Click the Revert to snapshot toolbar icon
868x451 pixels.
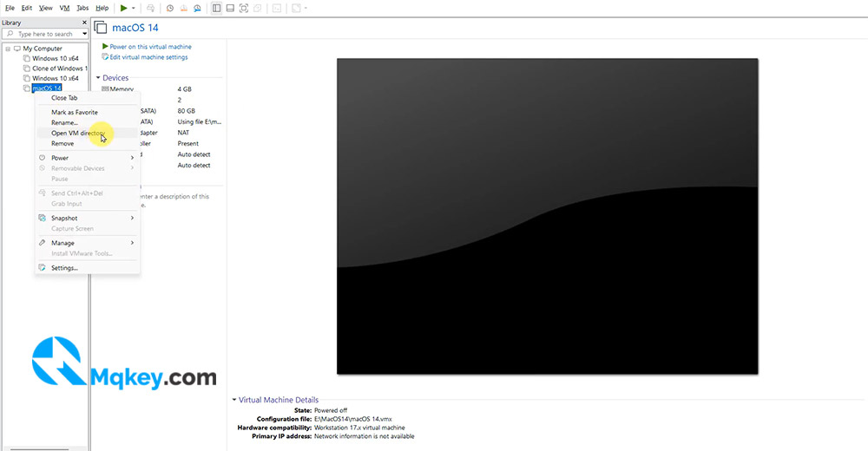pos(183,9)
